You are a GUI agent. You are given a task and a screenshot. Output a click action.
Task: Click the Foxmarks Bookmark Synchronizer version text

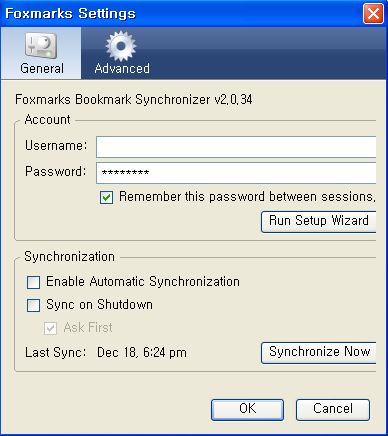click(x=134, y=99)
